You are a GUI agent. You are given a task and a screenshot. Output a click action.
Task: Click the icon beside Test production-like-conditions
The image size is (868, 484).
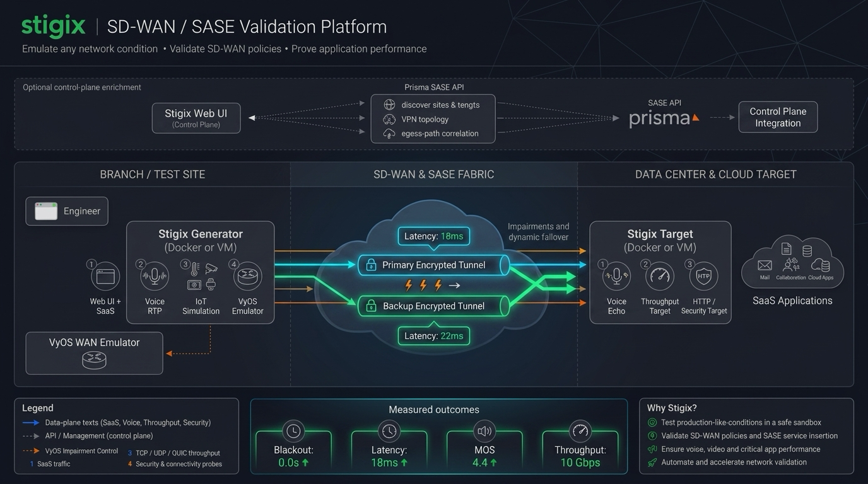[652, 422]
